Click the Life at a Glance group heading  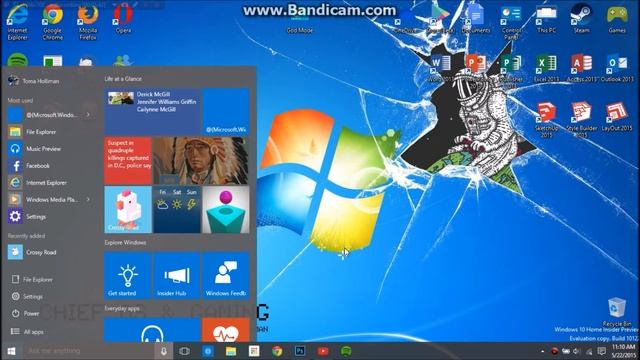pos(123,79)
